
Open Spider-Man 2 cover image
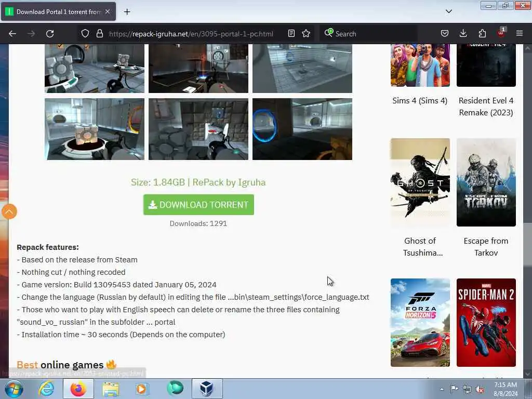486,323
